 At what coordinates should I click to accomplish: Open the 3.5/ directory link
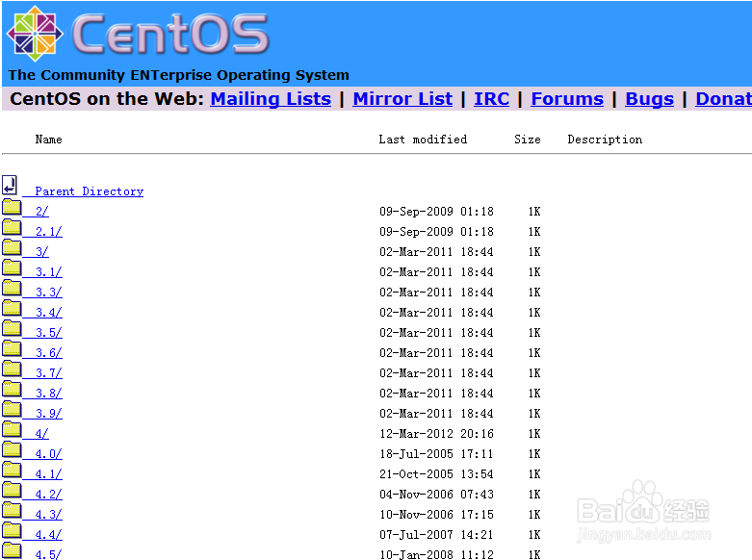(x=48, y=332)
